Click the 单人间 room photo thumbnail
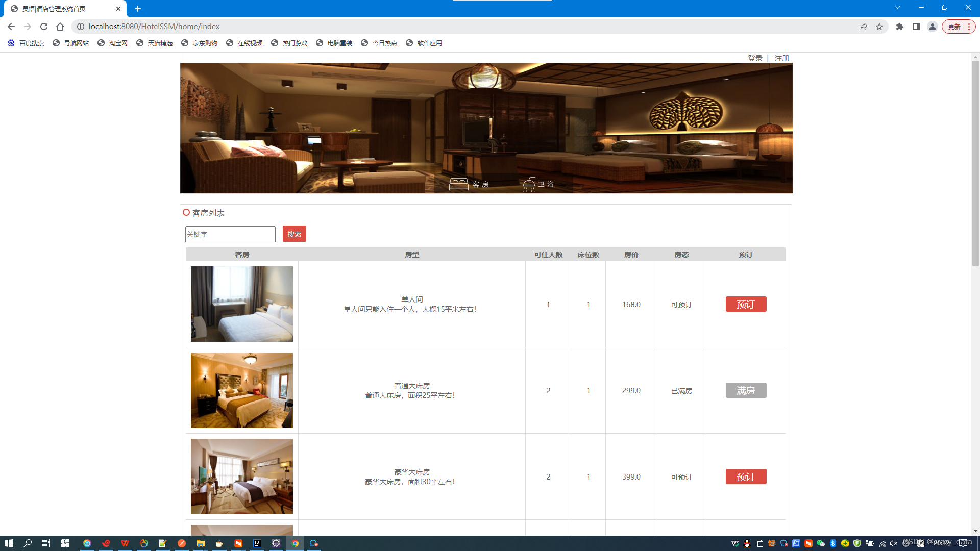Screen dimensions: 980x551 point(242,304)
